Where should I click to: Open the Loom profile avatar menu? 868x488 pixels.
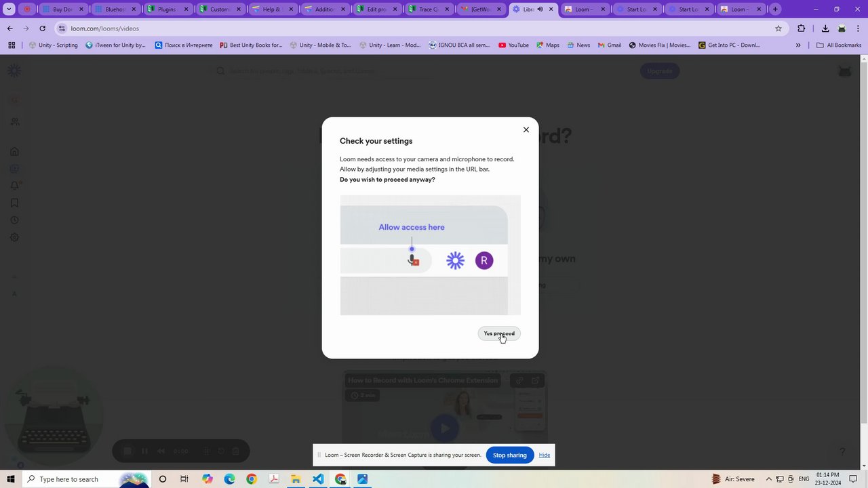coord(844,71)
